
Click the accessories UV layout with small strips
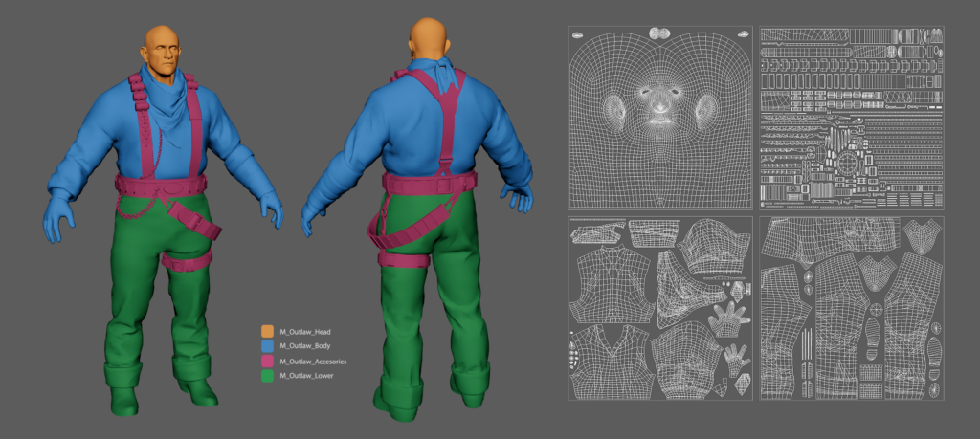pyautogui.click(x=851, y=118)
